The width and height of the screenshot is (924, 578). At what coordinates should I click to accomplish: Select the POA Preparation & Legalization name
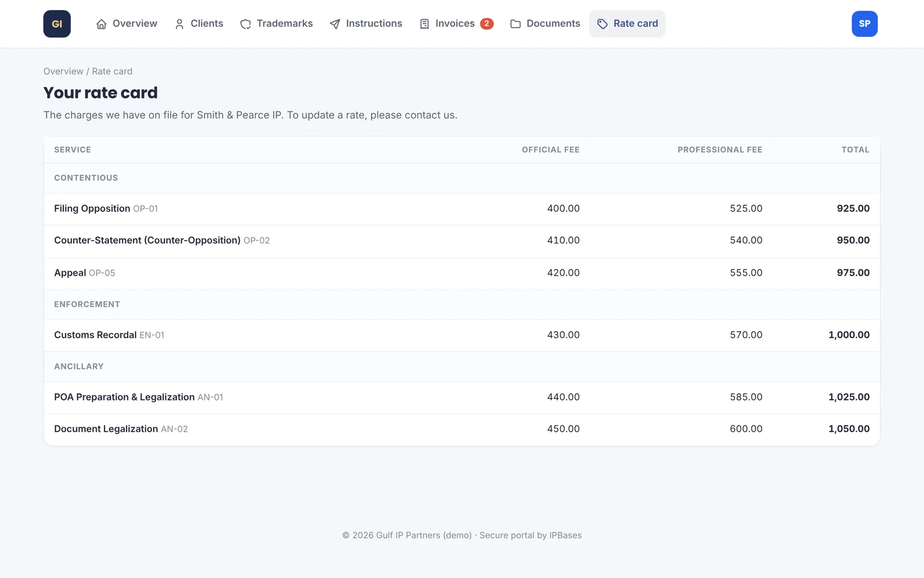point(124,397)
